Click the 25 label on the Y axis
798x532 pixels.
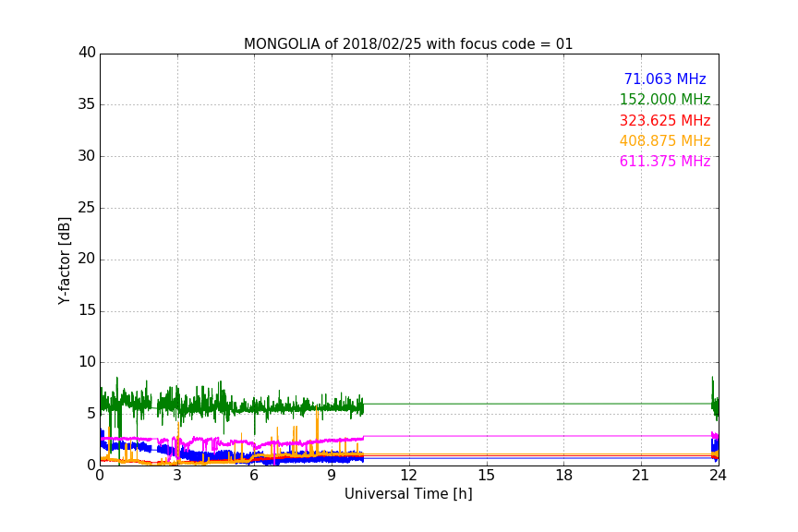[x=87, y=208]
